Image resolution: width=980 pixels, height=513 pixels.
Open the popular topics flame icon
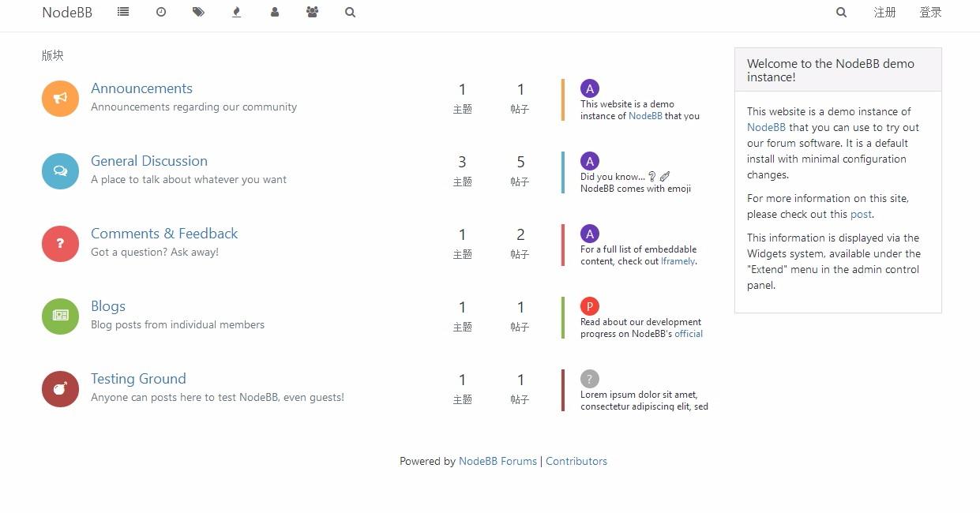pos(236,12)
